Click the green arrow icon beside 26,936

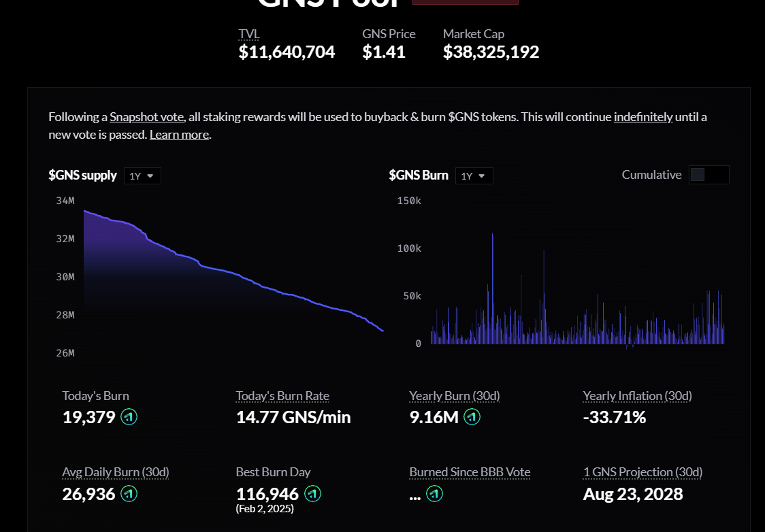click(129, 493)
